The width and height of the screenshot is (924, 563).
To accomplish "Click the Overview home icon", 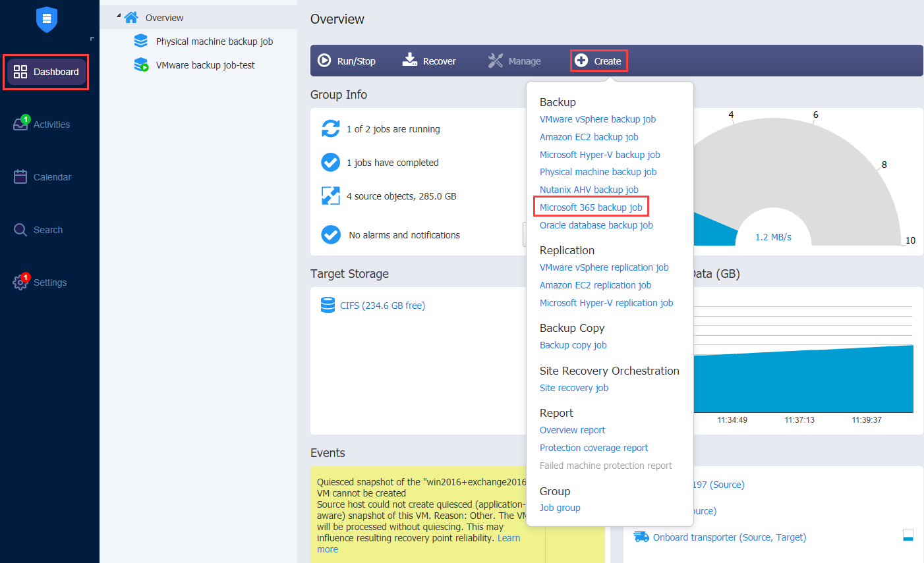I will [x=131, y=18].
